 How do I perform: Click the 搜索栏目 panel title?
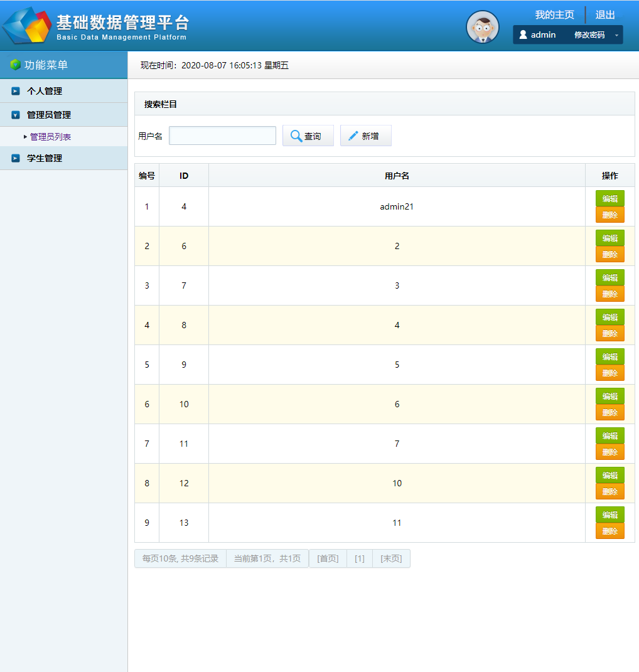[161, 104]
